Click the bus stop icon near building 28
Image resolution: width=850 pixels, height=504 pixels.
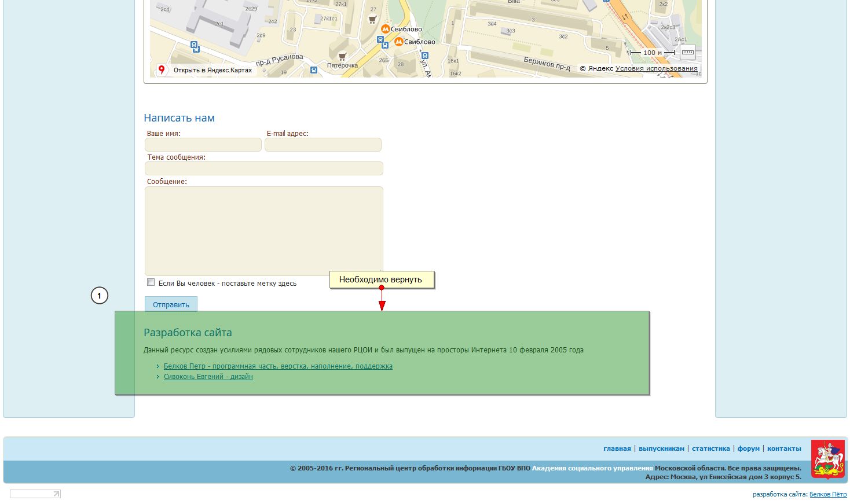425,56
